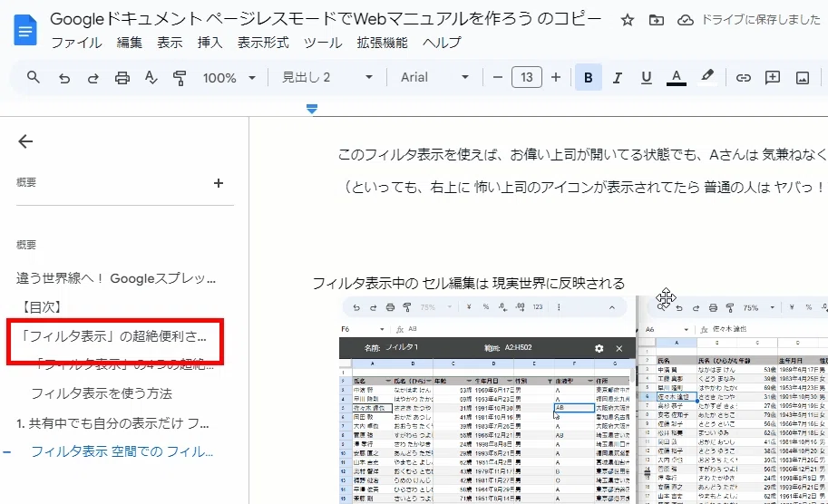Open the ヘルプ menu

[x=442, y=43]
